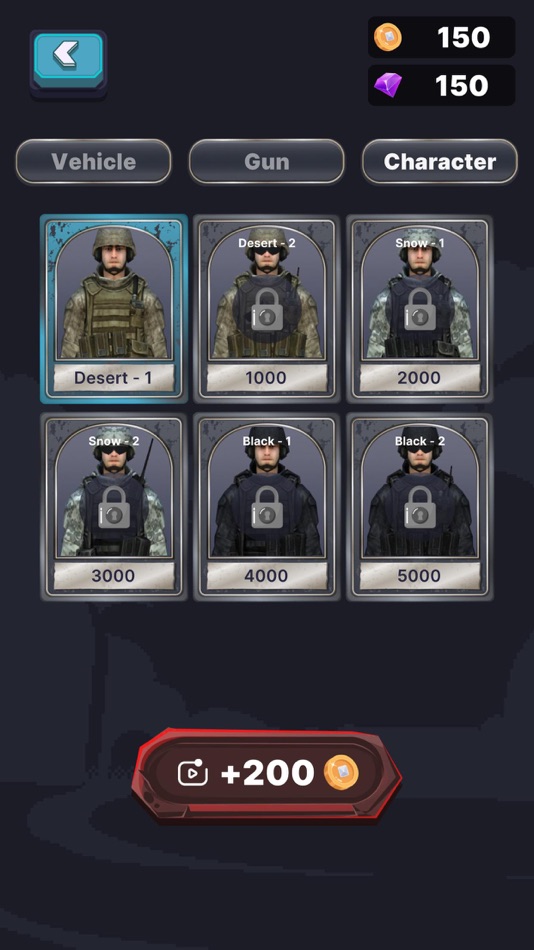Tap the 3000 price label under Snow - 2

click(113, 576)
